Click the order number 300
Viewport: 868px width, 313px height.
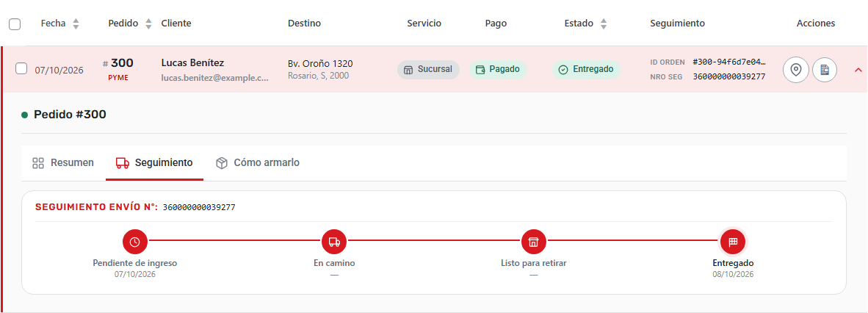pos(122,62)
